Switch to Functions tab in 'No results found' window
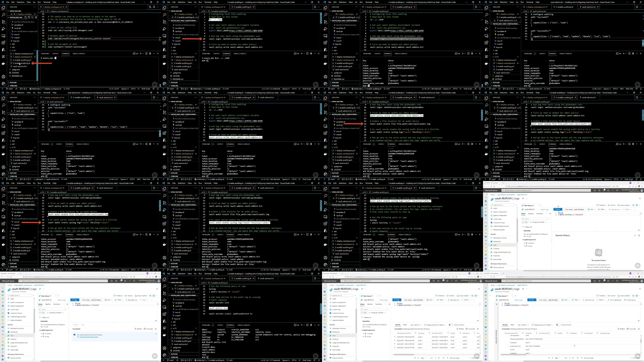 pos(57,304)
